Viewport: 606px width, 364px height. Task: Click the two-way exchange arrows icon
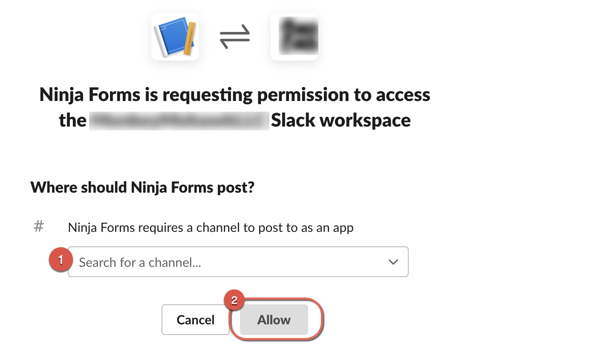click(x=235, y=37)
